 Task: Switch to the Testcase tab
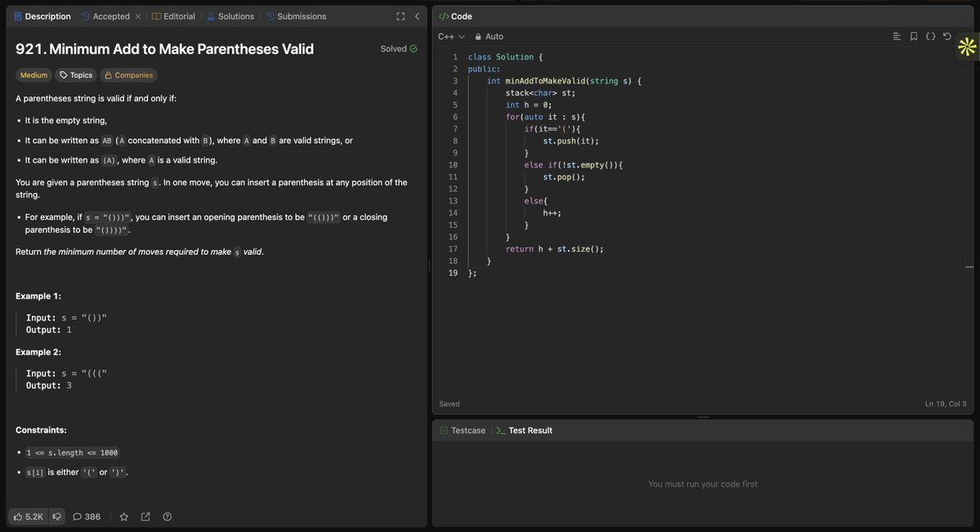point(463,430)
